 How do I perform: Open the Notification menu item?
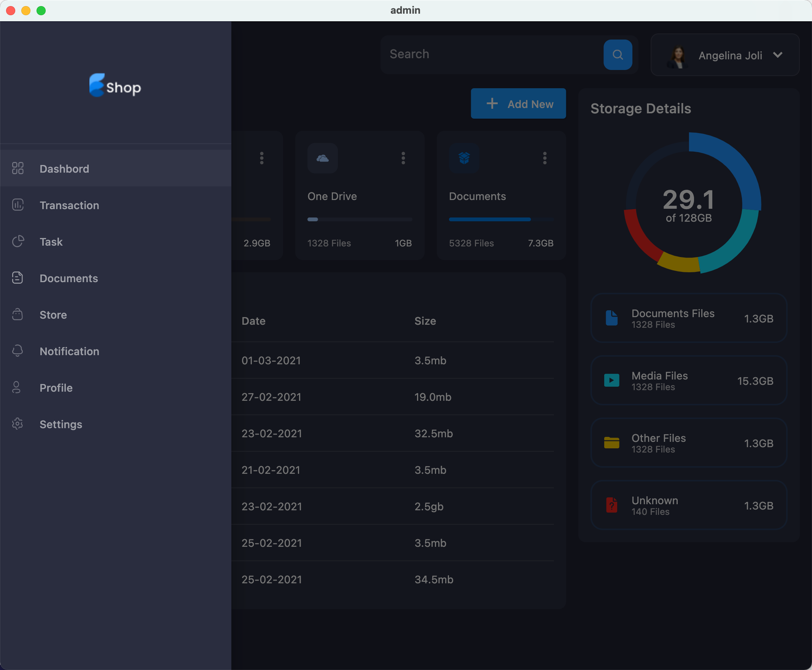[116, 351]
